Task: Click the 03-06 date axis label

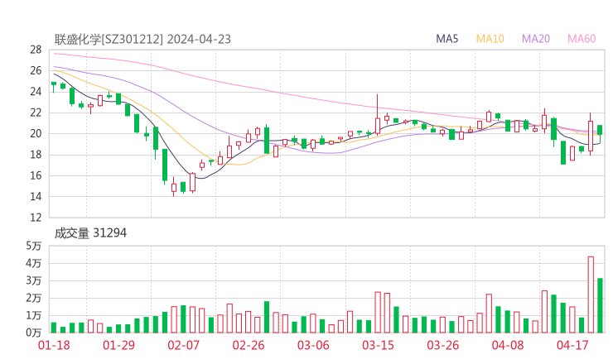Action: coord(313,345)
